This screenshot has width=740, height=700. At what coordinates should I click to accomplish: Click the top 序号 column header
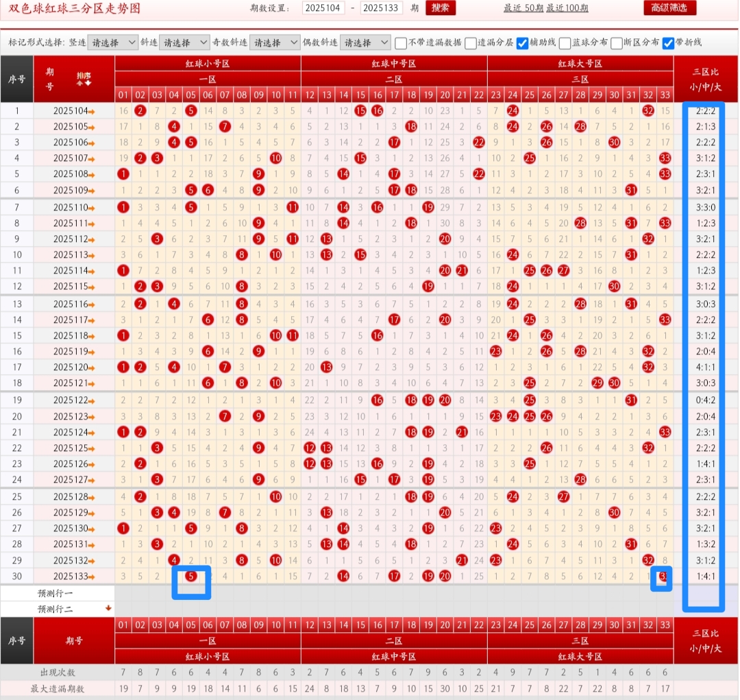click(17, 79)
